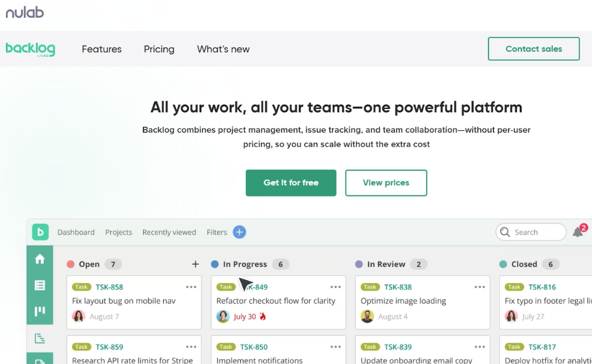Open notifications via the bell icon
The width and height of the screenshot is (592, 364).
[x=579, y=232]
